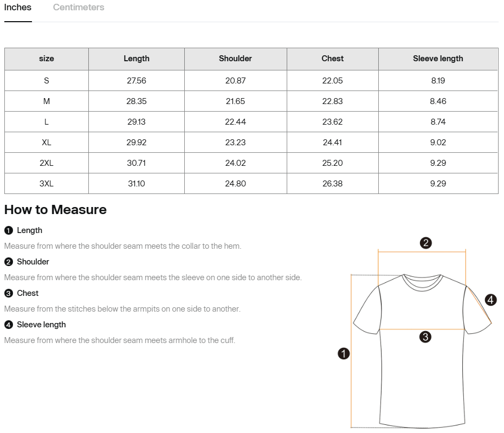This screenshot has width=504, height=433.
Task: Select the Inches tab
Action: (x=18, y=8)
